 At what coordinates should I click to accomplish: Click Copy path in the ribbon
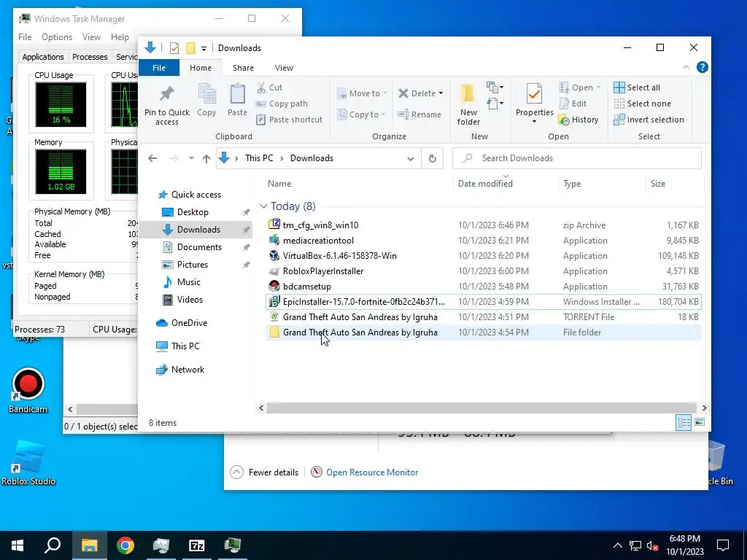tap(282, 104)
